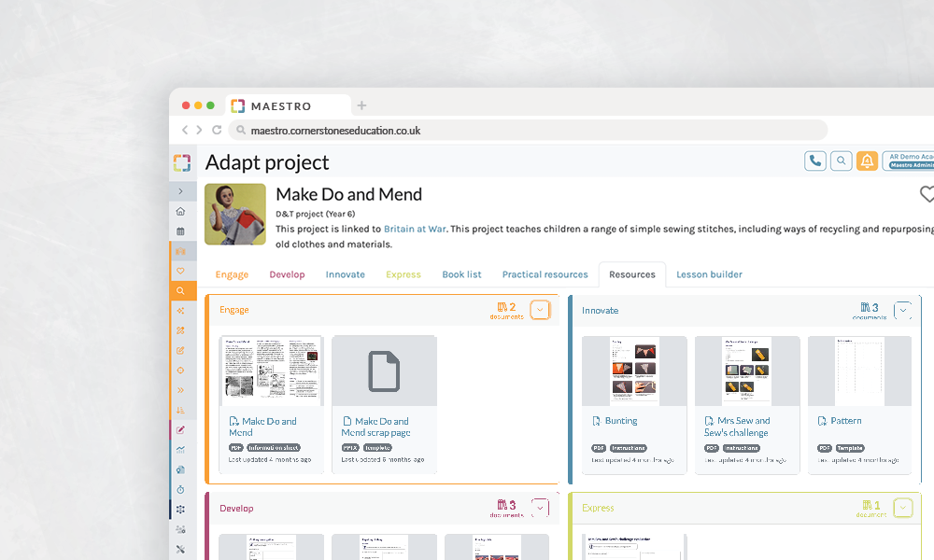Viewport: 934px width, 560px height.
Task: Collapse the Engage section with its chevron
Action: (540, 310)
